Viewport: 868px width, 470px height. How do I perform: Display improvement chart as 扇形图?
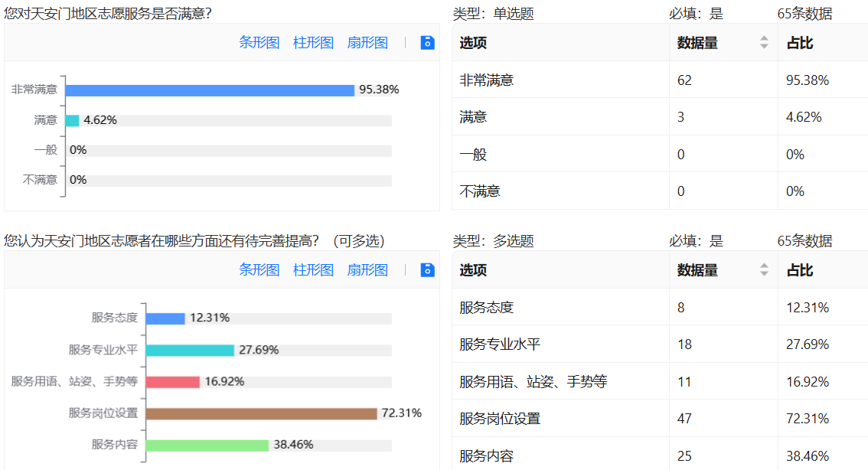367,270
